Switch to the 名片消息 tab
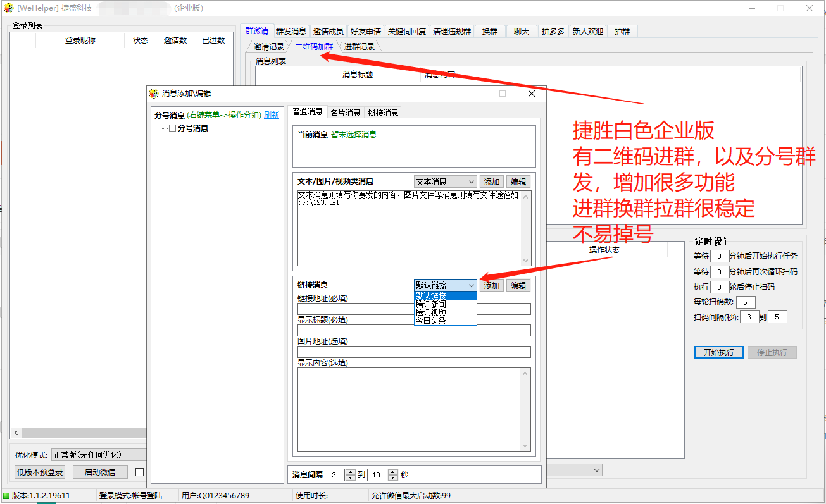826x504 pixels. (x=345, y=113)
